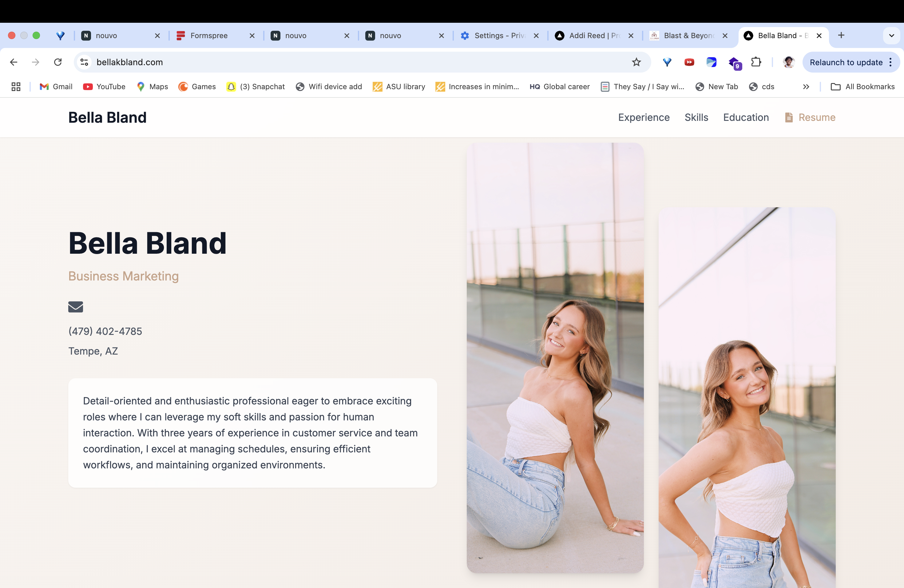Close the Blast & Beyond tab
904x588 pixels.
[x=725, y=35]
